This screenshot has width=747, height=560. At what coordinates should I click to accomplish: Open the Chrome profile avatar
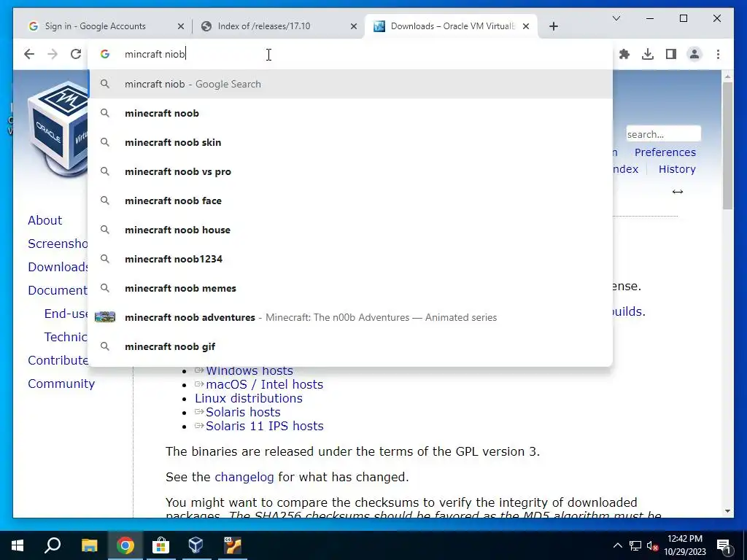(x=694, y=54)
